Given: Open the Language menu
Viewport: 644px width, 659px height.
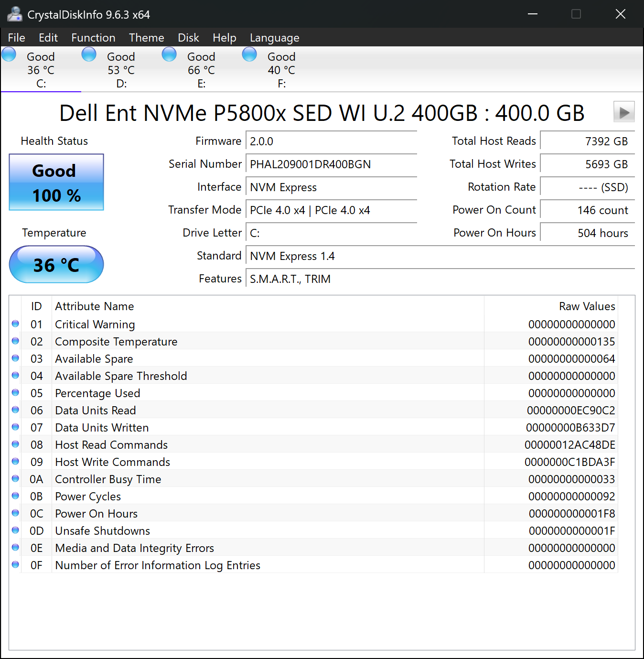Looking at the screenshot, I should (x=274, y=38).
